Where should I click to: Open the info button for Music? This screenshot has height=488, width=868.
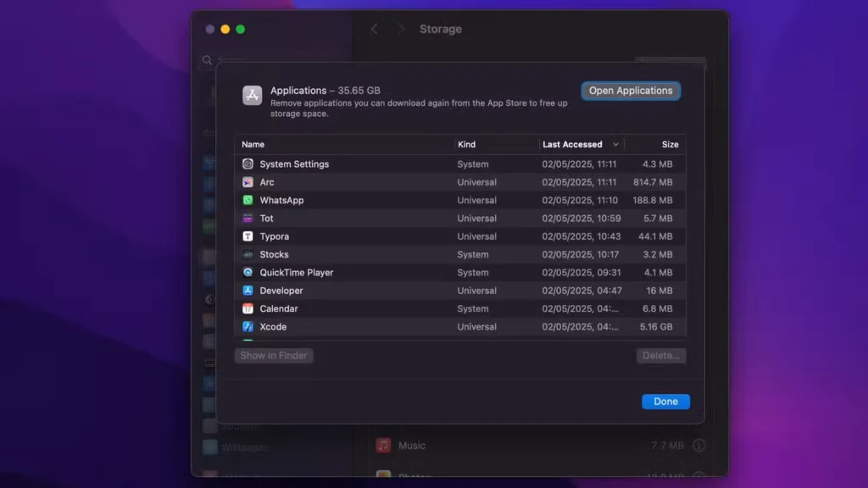pyautogui.click(x=698, y=446)
